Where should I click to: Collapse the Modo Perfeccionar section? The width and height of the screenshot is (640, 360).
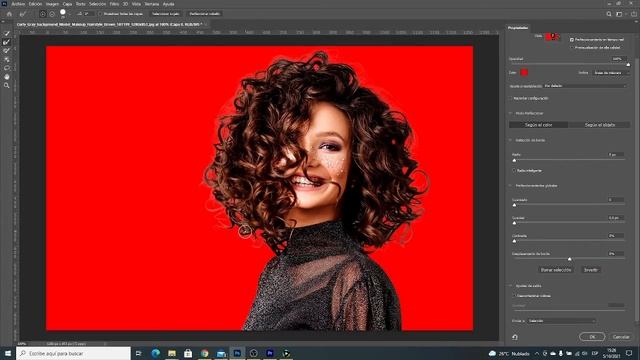tap(511, 113)
